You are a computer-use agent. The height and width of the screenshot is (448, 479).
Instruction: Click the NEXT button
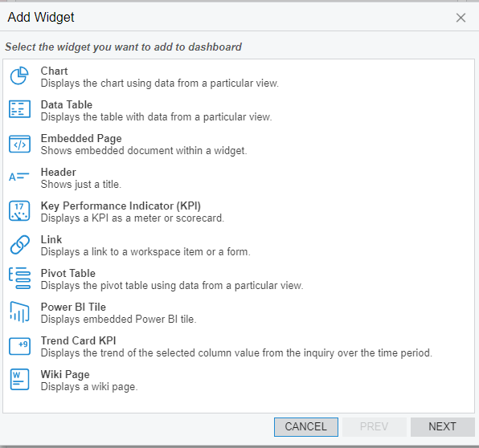coord(442,426)
